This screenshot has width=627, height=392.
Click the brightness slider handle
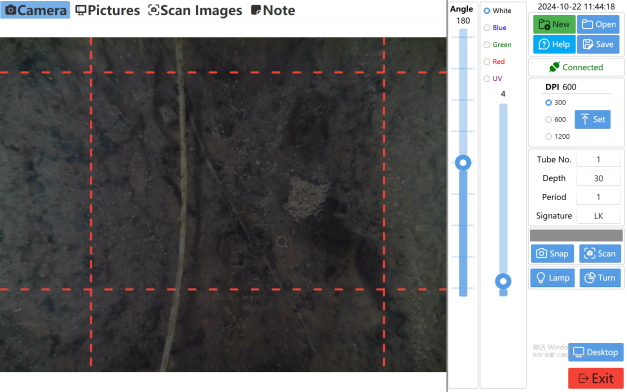tap(503, 281)
